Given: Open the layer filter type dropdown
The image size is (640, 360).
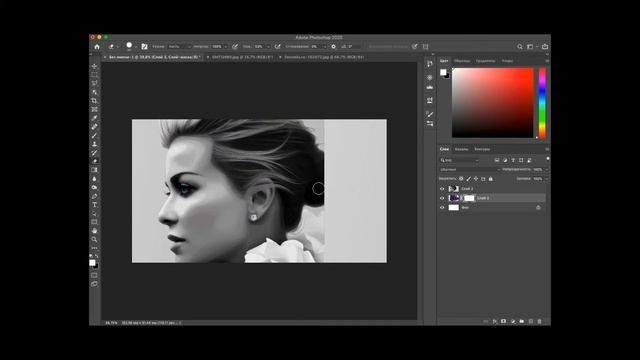Looking at the screenshot, I should click(x=459, y=160).
